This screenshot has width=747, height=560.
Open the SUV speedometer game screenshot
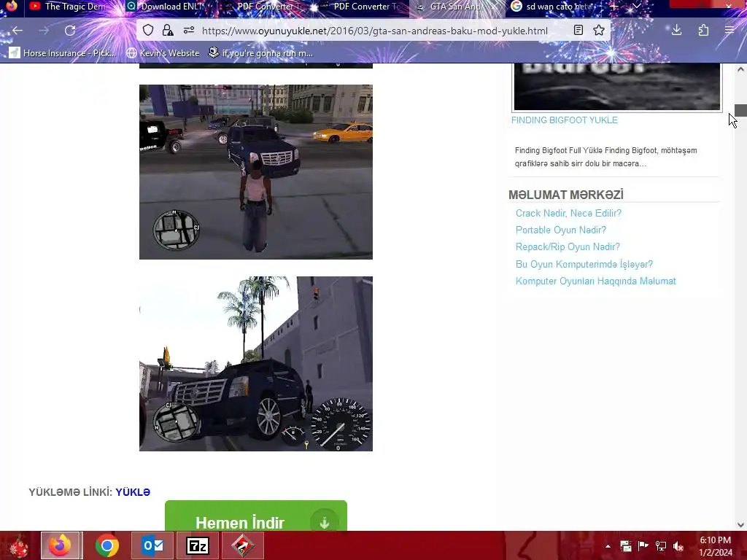pos(256,364)
